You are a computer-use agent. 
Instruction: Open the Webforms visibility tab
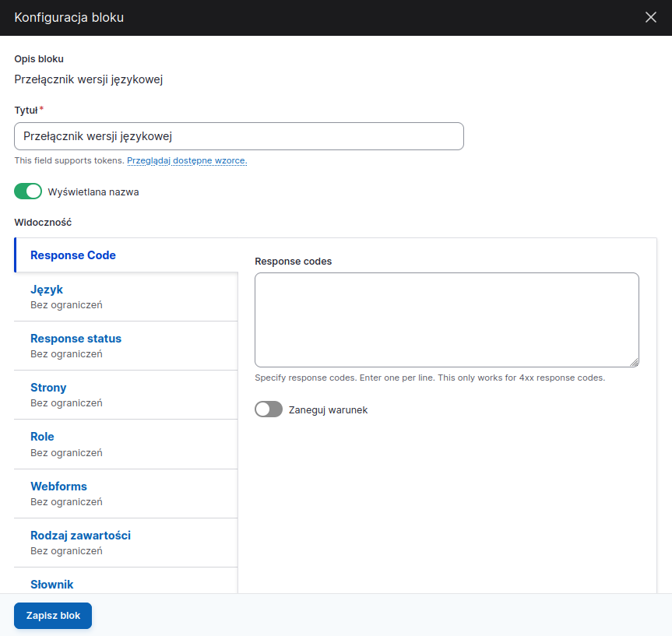click(x=58, y=487)
